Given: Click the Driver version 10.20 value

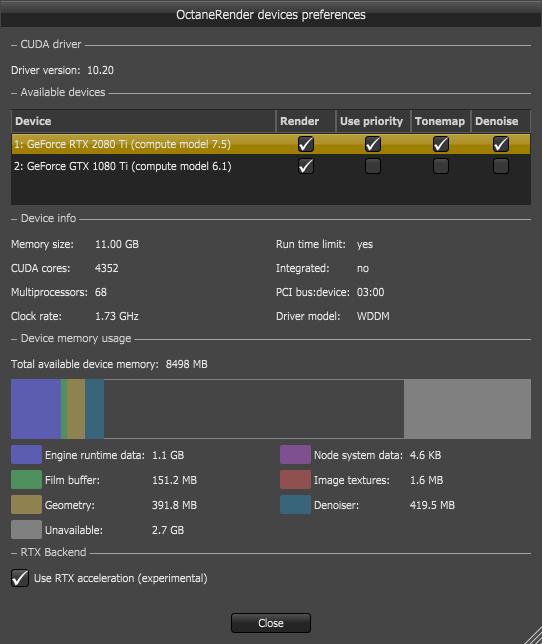Looking at the screenshot, I should pos(100,70).
